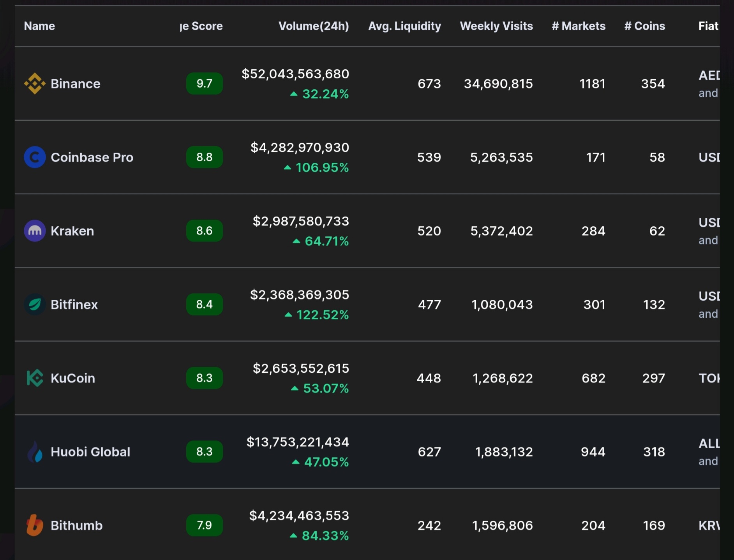Click Kraken volume $2,987,580,733

click(x=301, y=221)
